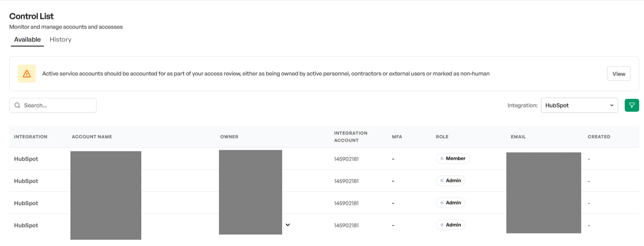Click the Member role badge
Screen dimensions: 644x246
(453, 159)
